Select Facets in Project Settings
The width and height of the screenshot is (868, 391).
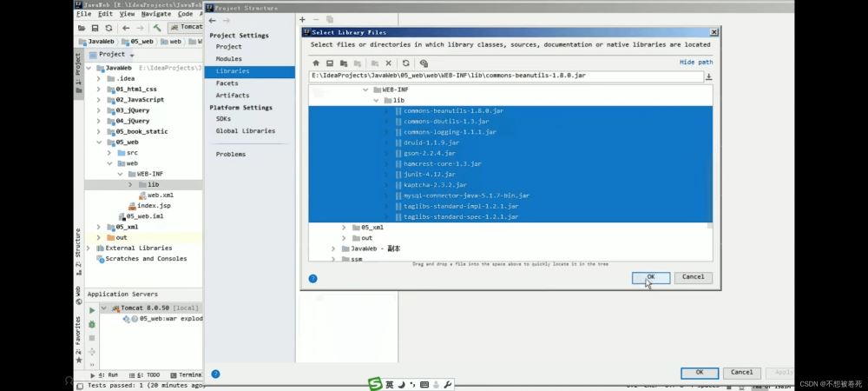[x=227, y=83]
